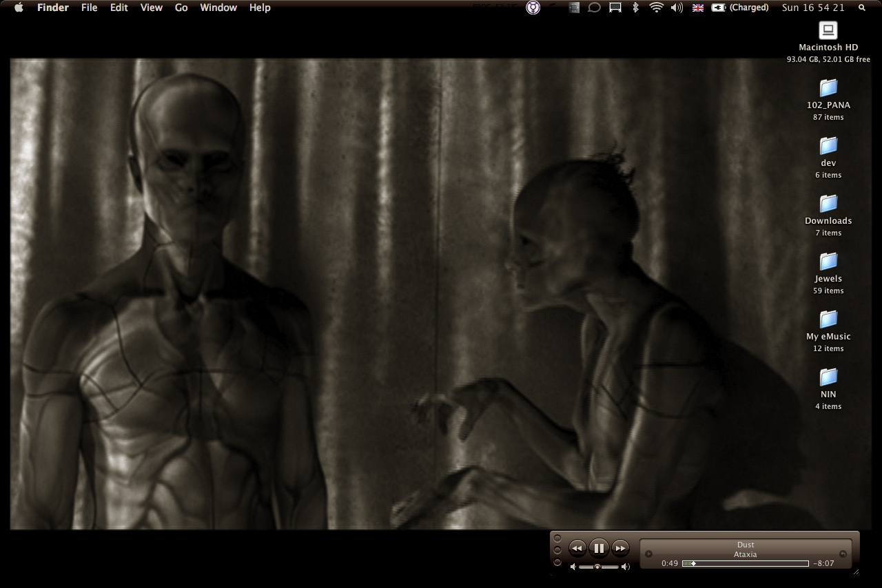Click the chip-shaped menu bar icon
Viewport: 882px width, 588px height.
(574, 8)
